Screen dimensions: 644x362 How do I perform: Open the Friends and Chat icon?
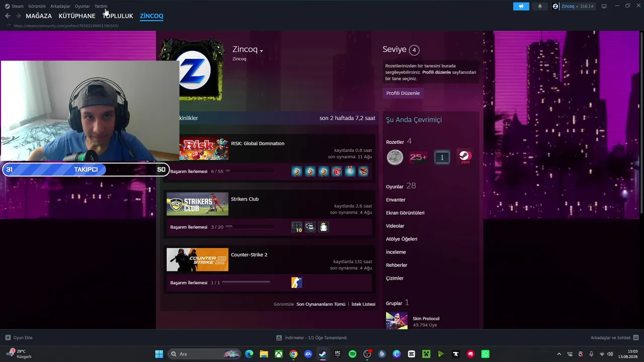pyautogui.click(x=635, y=338)
